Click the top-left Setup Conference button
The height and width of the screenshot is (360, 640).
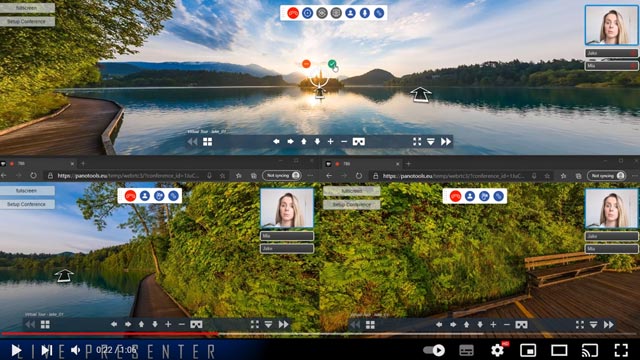[27, 21]
